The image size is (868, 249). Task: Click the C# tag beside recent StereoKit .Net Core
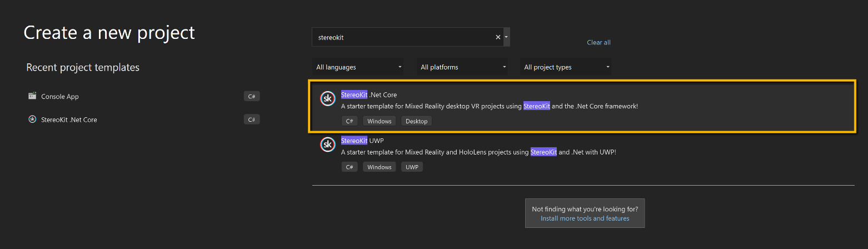(x=252, y=119)
